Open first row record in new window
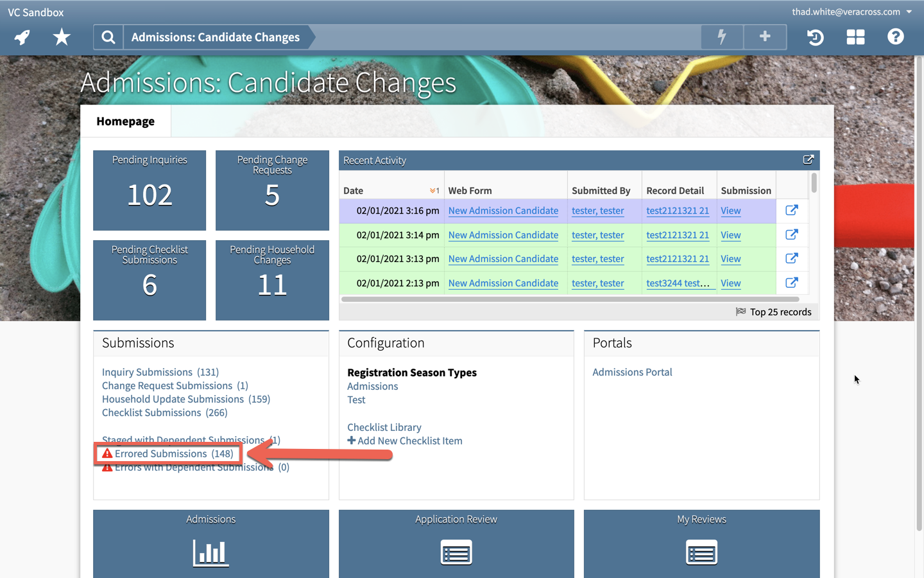This screenshot has height=578, width=924. (792, 211)
